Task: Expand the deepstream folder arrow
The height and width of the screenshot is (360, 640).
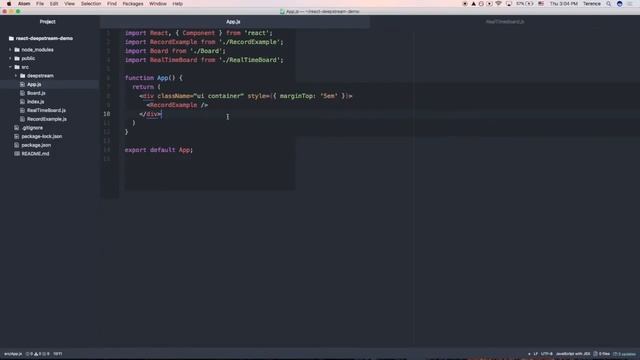Action: click(x=16, y=76)
